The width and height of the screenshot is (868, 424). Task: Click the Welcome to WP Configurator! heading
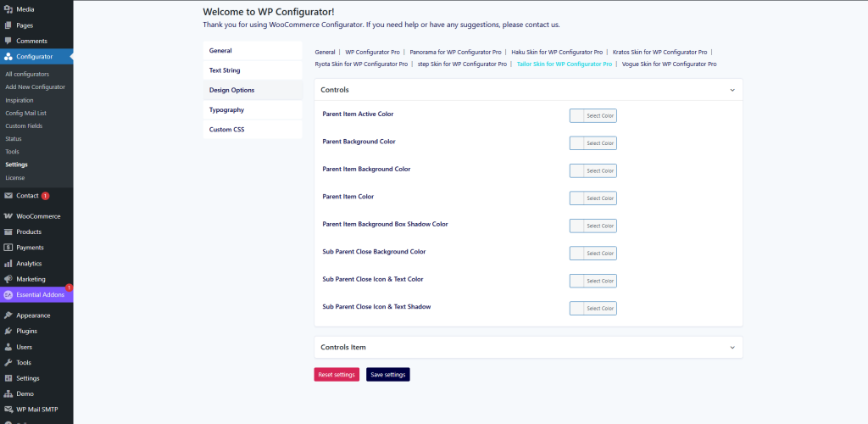pyautogui.click(x=269, y=12)
